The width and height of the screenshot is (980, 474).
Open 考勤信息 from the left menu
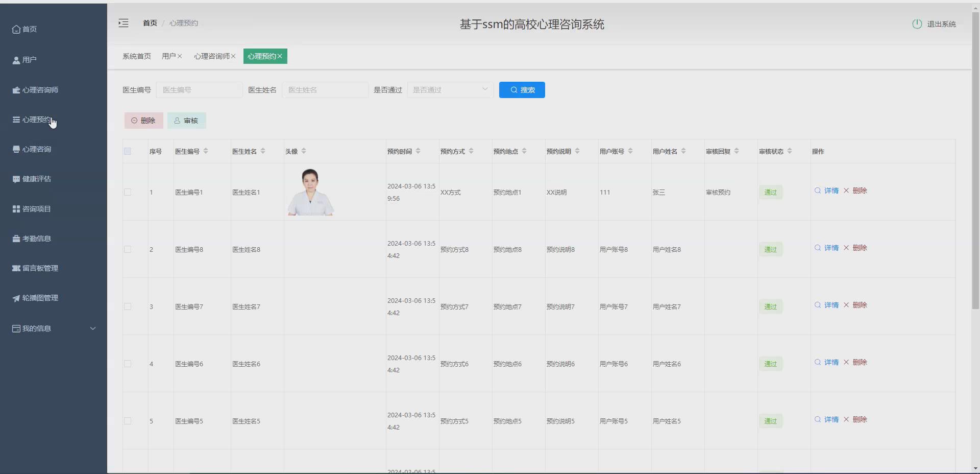click(36, 238)
